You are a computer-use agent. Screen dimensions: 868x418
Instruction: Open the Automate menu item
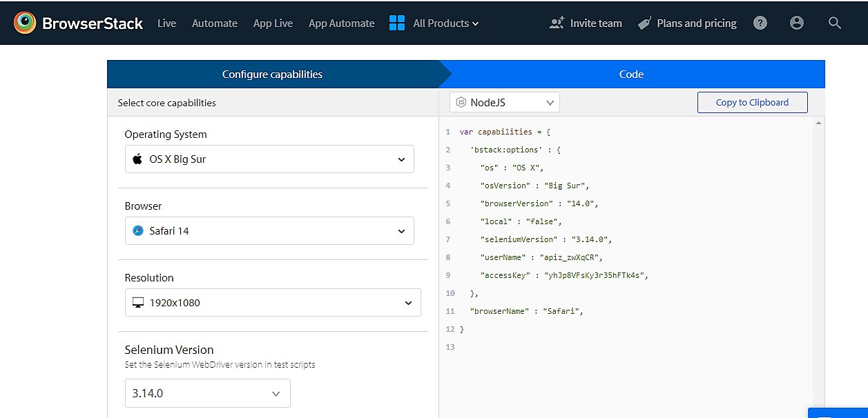coord(214,22)
